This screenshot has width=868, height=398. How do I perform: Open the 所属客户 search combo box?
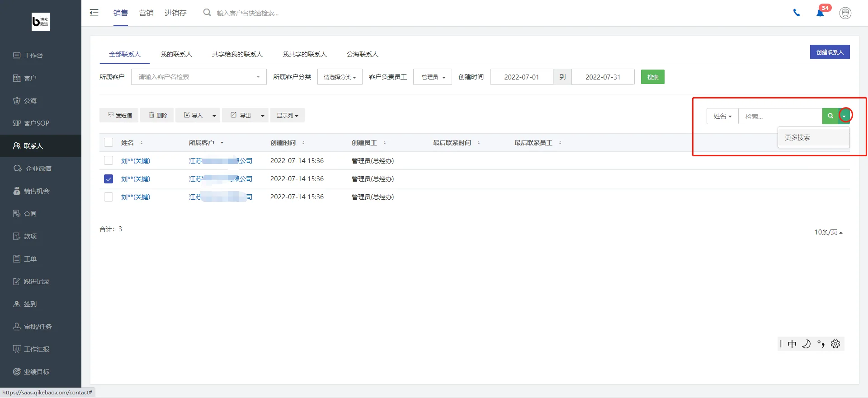(199, 77)
